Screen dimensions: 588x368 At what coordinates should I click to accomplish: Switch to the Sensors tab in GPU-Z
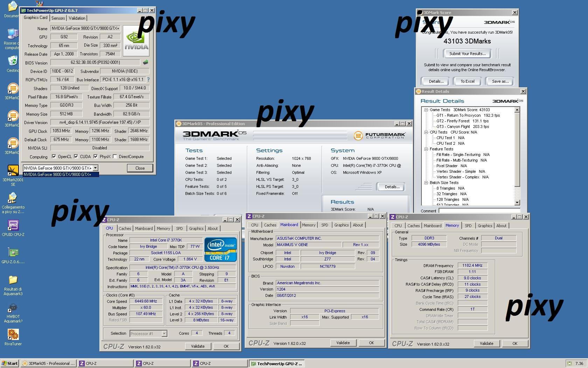[58, 18]
